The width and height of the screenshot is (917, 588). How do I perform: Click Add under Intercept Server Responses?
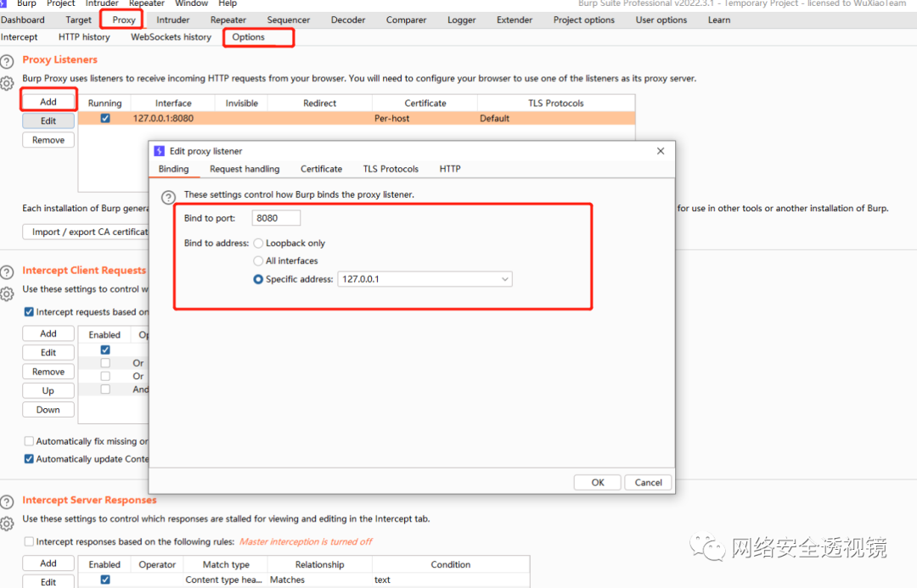pos(48,563)
